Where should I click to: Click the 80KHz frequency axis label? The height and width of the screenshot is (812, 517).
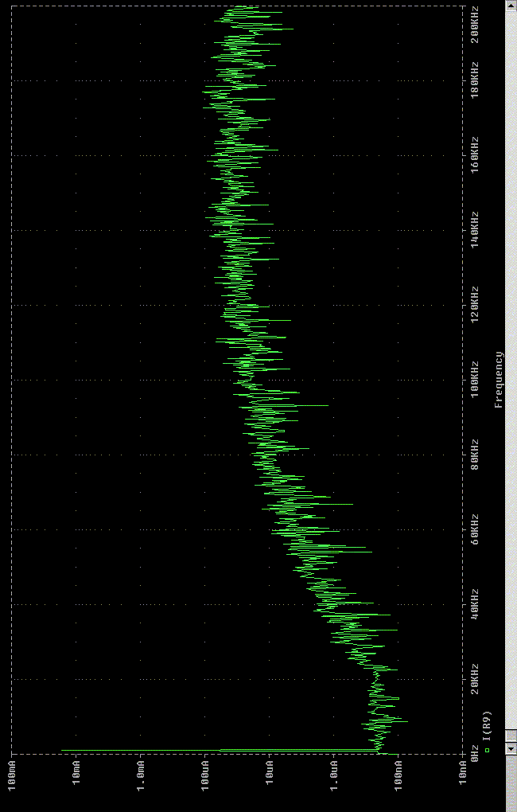(x=475, y=455)
